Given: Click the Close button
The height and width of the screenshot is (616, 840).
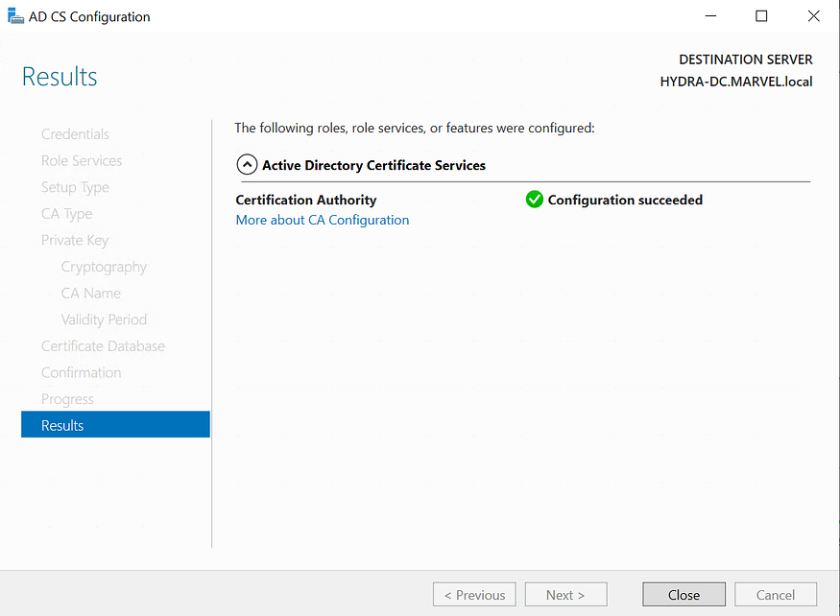Looking at the screenshot, I should point(684,594).
